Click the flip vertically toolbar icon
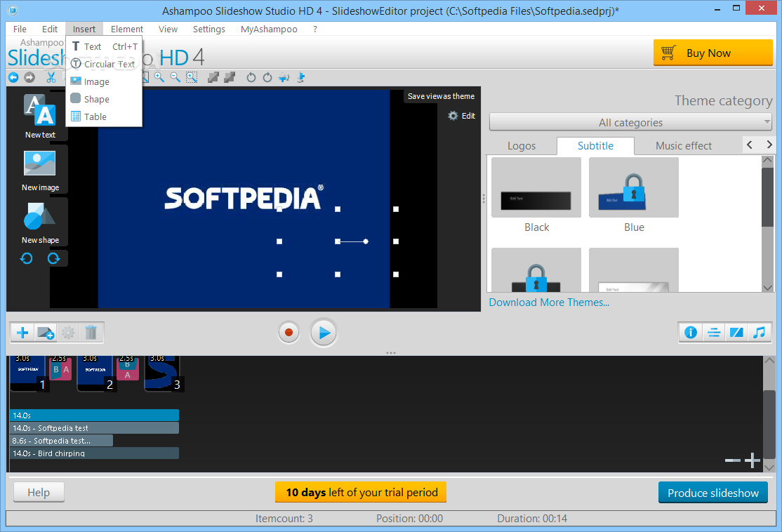This screenshot has height=532, width=782. (x=300, y=77)
